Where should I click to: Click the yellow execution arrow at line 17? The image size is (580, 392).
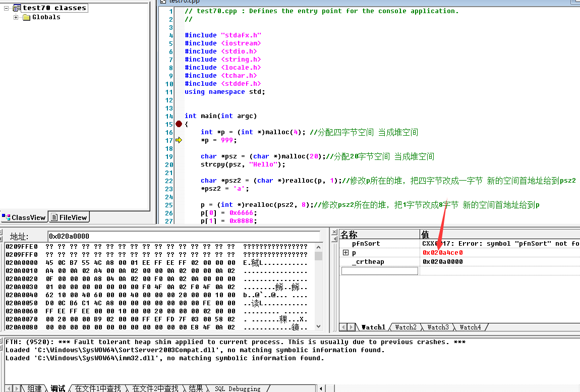click(x=179, y=140)
